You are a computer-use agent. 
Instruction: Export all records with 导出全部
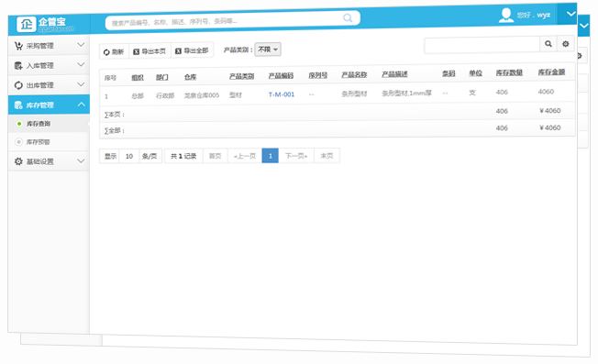pos(193,50)
